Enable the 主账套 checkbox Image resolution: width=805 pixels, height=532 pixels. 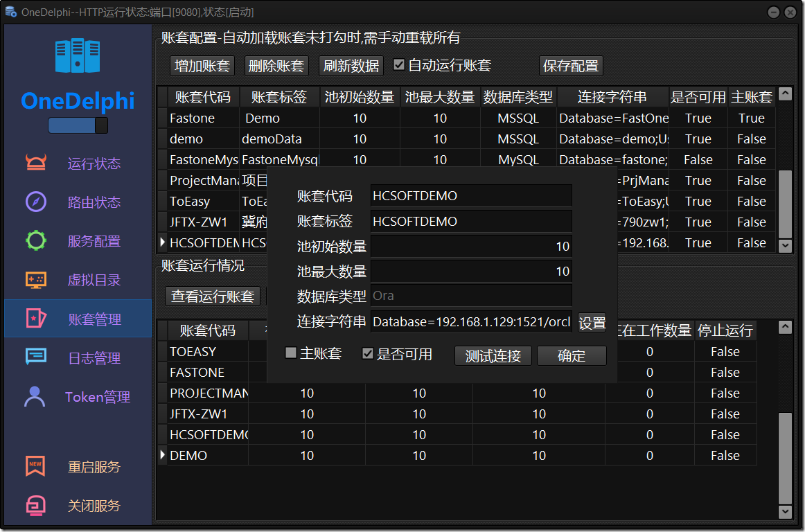pyautogui.click(x=290, y=353)
